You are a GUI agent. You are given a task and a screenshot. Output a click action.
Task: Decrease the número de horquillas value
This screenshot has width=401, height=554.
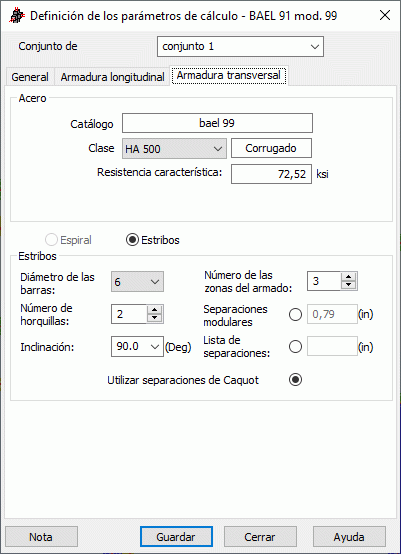click(x=154, y=318)
